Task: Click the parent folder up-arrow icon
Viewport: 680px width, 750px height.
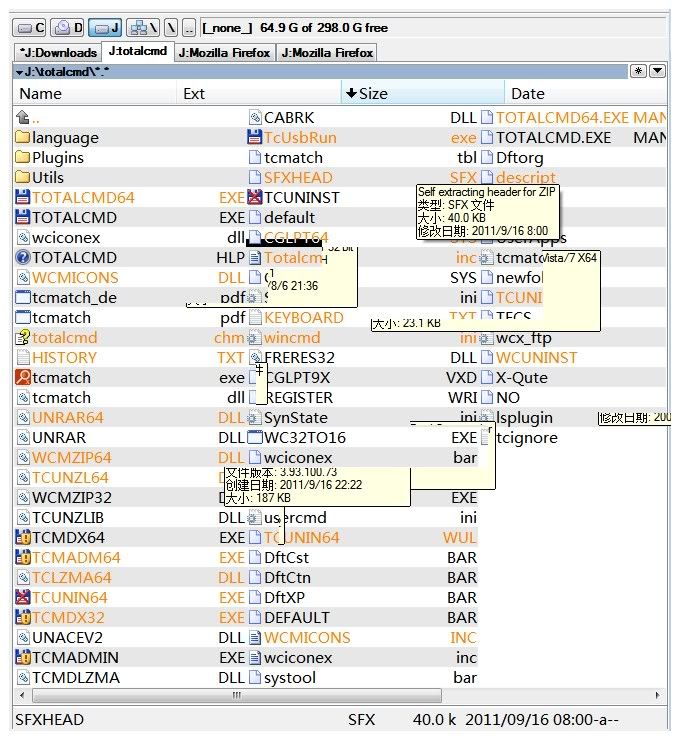Action: coord(22,117)
